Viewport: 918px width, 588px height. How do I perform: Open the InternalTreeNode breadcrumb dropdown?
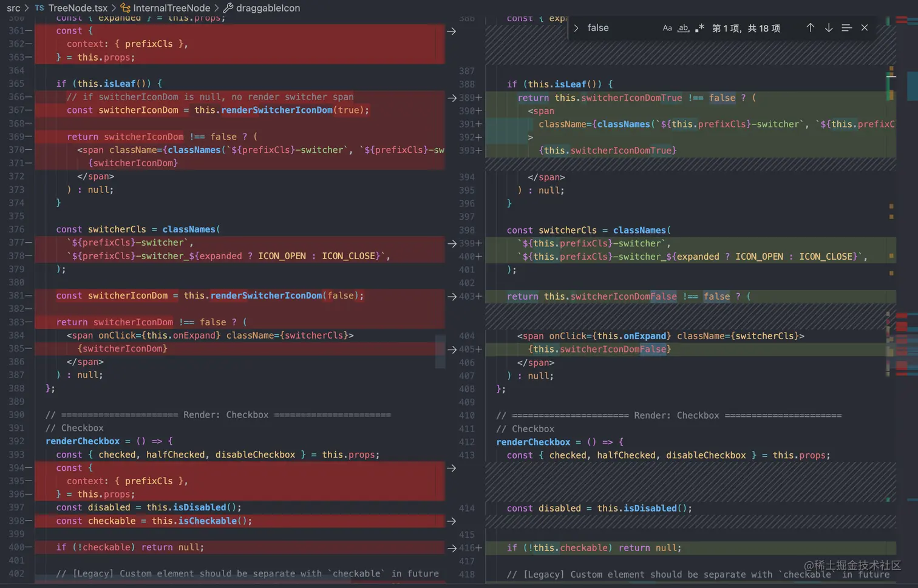pos(171,8)
